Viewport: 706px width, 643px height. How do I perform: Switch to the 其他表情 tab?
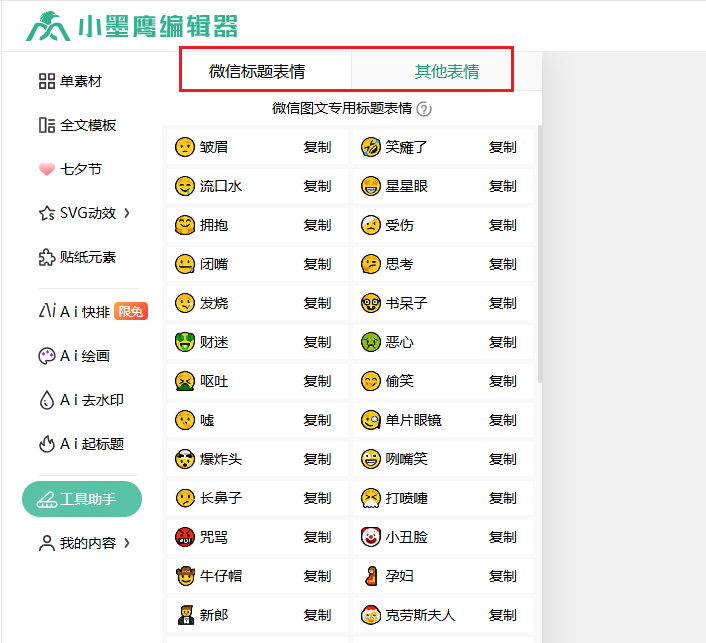pyautogui.click(x=446, y=72)
